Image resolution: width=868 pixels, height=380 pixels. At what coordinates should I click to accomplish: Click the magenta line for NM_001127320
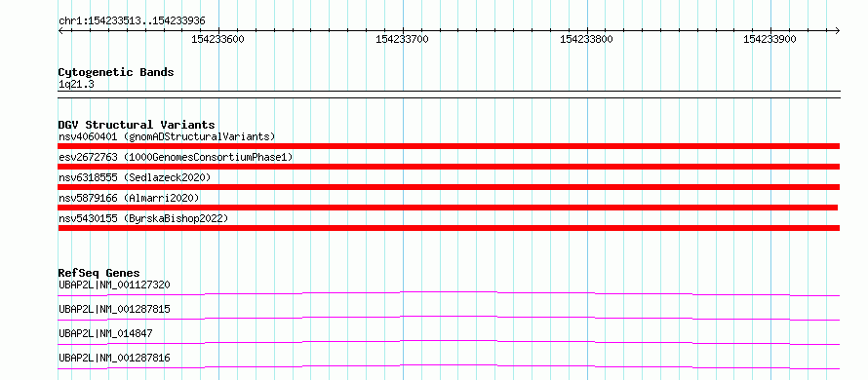[x=449, y=293]
